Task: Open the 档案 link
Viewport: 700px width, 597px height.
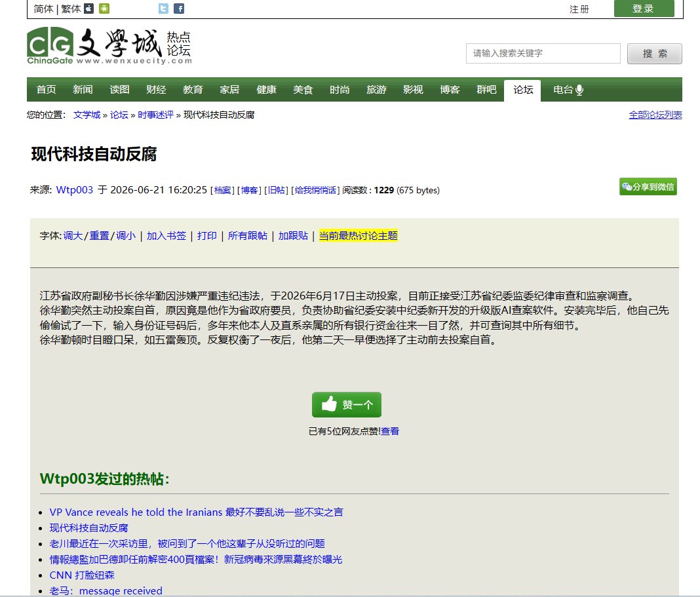Action: click(x=222, y=190)
